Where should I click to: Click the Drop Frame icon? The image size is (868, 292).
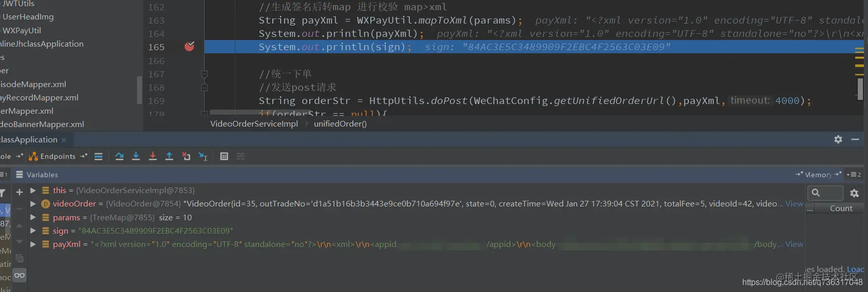coord(186,157)
